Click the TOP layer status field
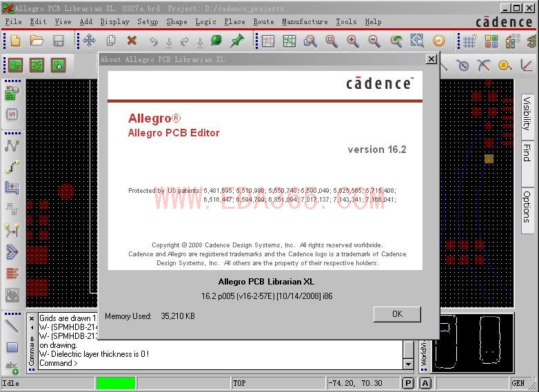 pyautogui.click(x=278, y=383)
